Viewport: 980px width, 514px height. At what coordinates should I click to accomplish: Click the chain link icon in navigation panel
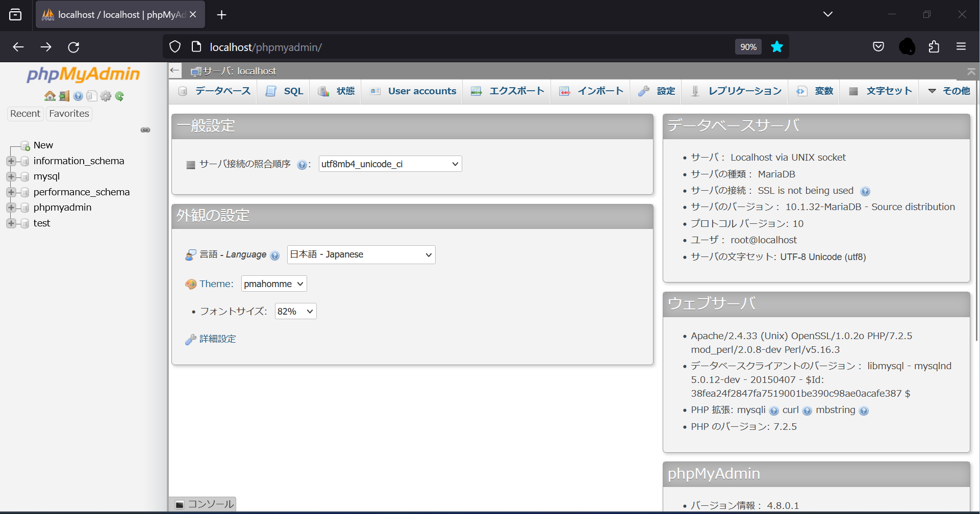click(145, 130)
